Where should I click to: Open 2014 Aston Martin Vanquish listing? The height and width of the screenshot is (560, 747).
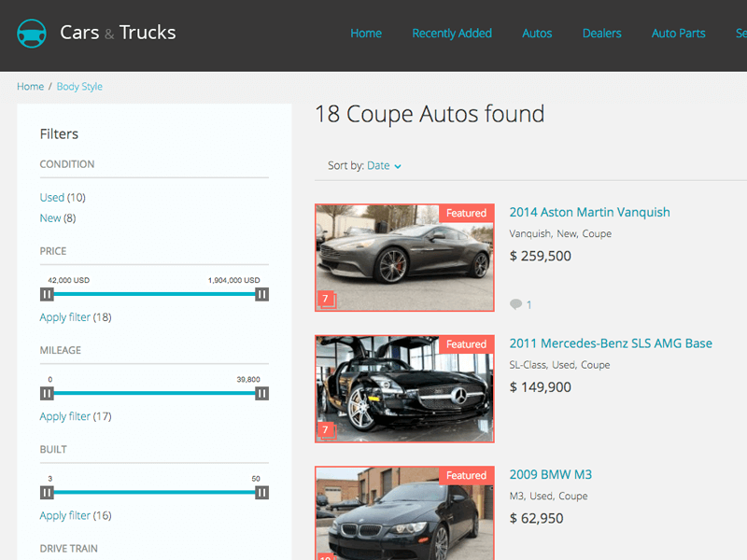(589, 213)
